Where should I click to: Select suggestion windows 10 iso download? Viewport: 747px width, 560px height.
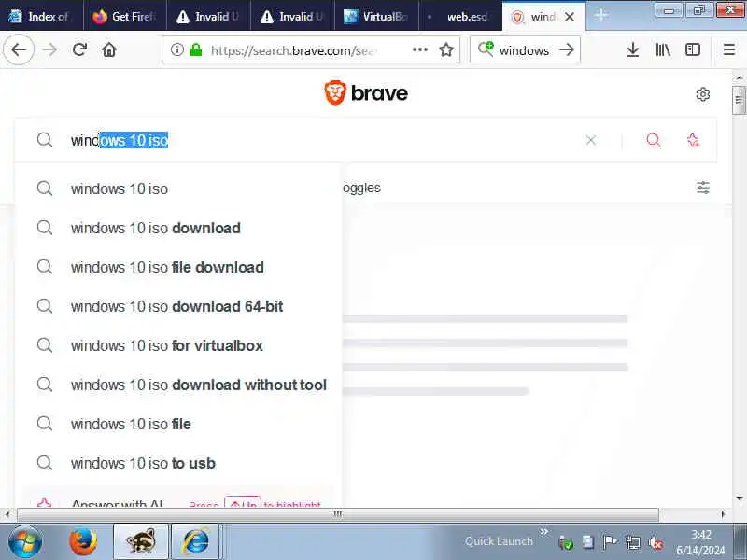178,228
